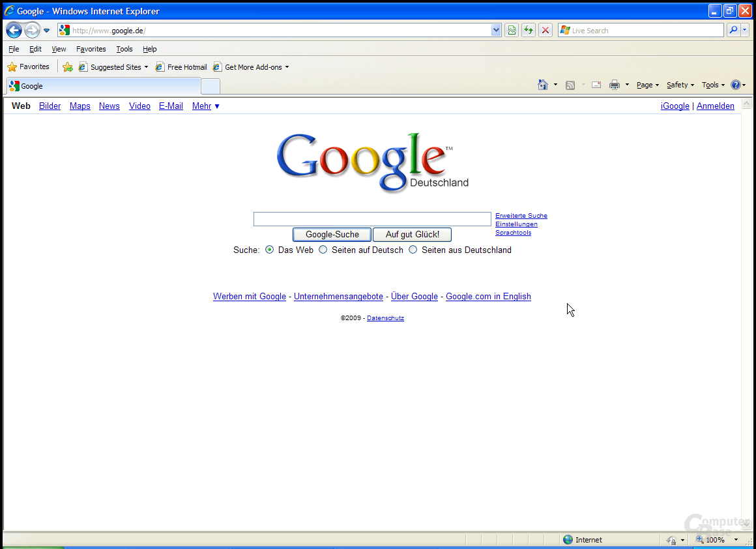Stop loading with the red X icon
The width and height of the screenshot is (756, 549).
click(x=545, y=31)
